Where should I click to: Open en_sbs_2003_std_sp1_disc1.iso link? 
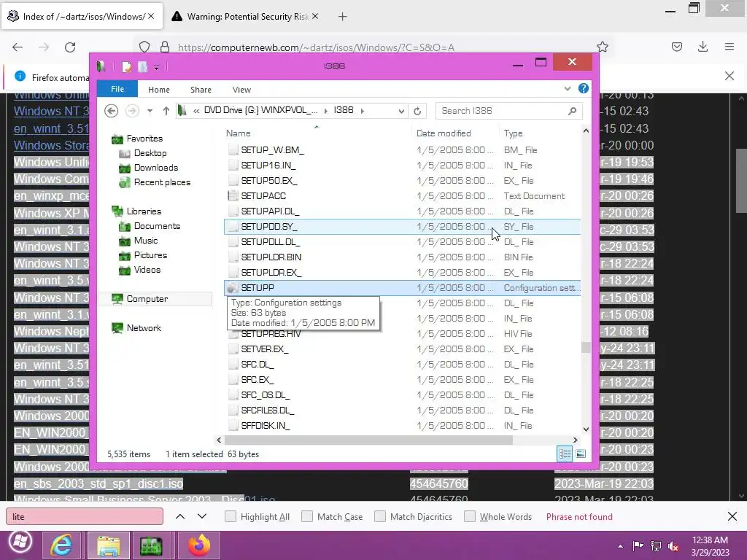98,484
